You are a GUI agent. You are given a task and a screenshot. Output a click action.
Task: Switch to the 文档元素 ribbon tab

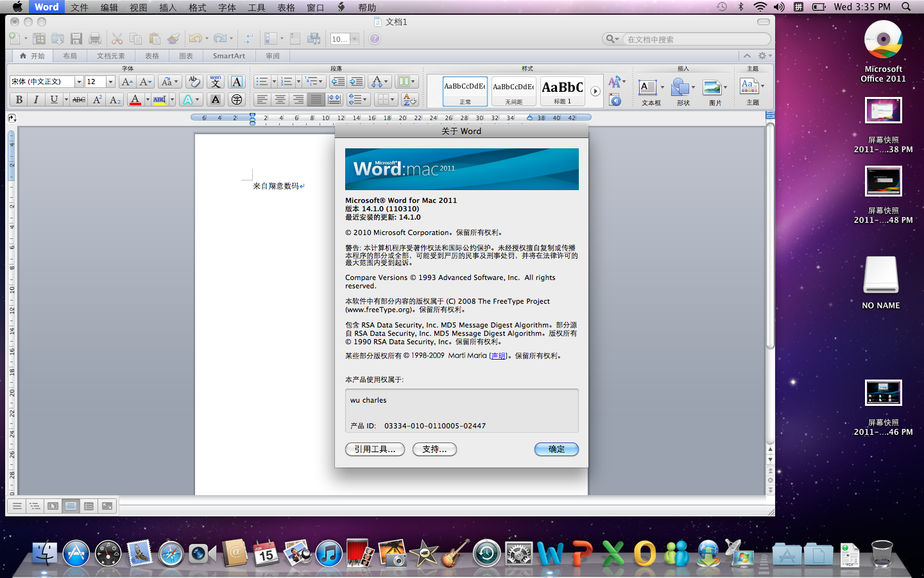(111, 56)
